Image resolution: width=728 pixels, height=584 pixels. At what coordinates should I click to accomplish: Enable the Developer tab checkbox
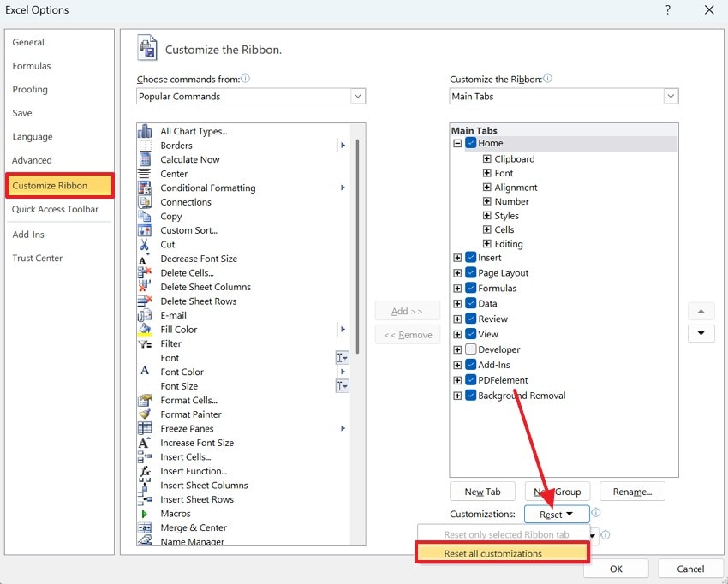pos(471,349)
